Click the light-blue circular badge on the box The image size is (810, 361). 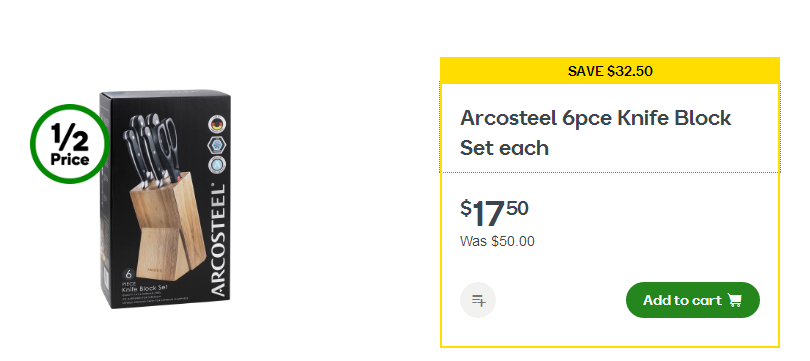pos(216,165)
